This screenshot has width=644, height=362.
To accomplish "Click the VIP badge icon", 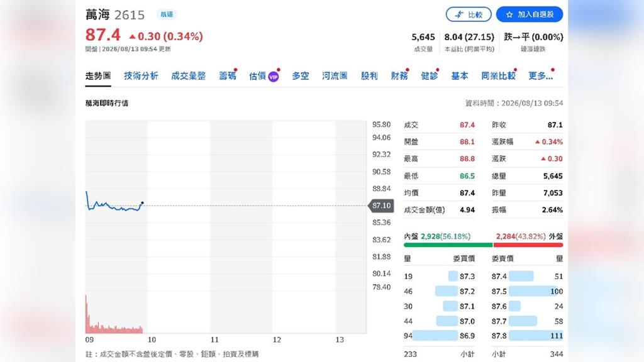I will coord(274,76).
